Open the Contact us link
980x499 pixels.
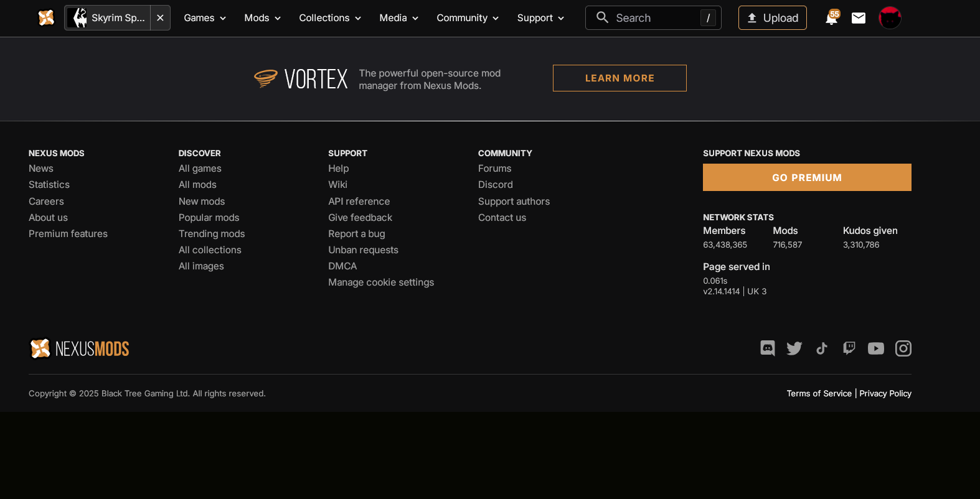pyautogui.click(x=502, y=218)
